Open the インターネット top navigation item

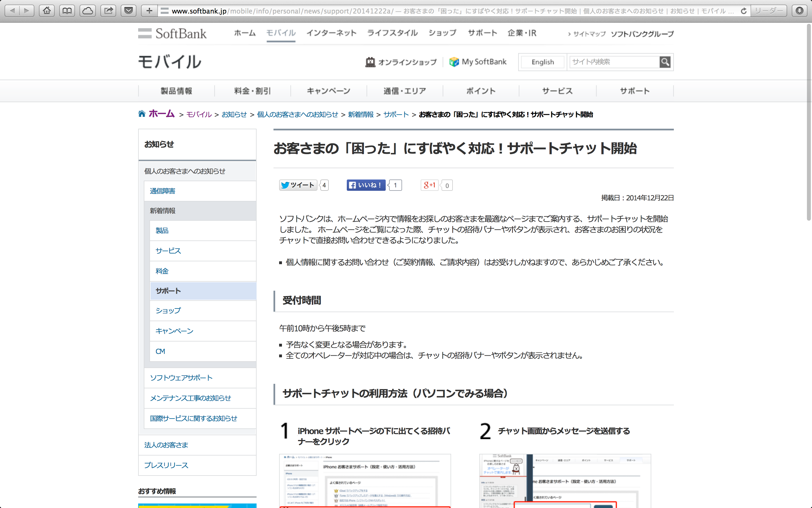[331, 33]
